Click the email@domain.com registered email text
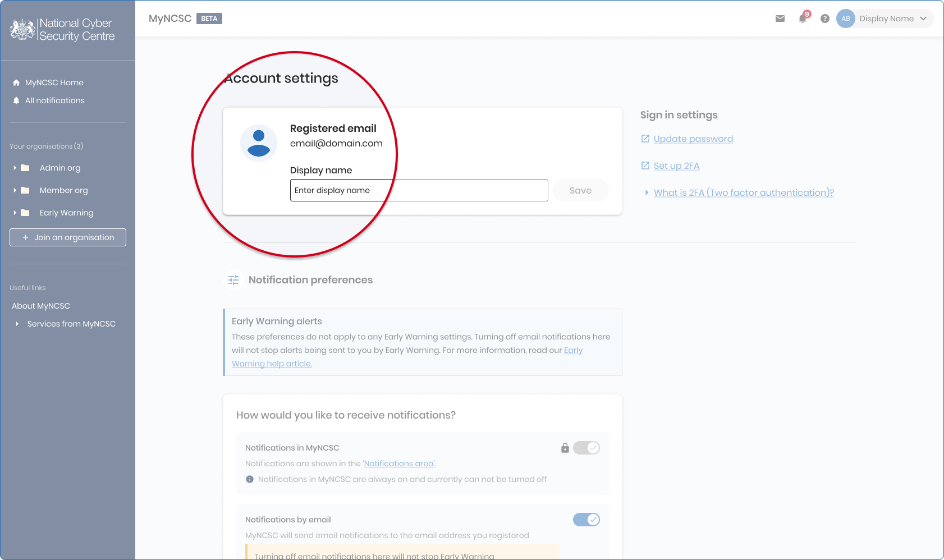 point(336,143)
